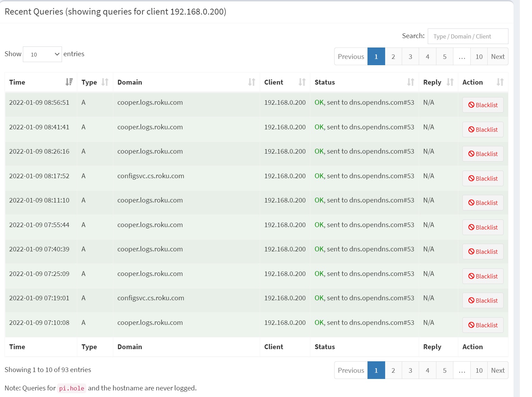Click the pi.hole code label in note
532x397 pixels.
(x=72, y=388)
